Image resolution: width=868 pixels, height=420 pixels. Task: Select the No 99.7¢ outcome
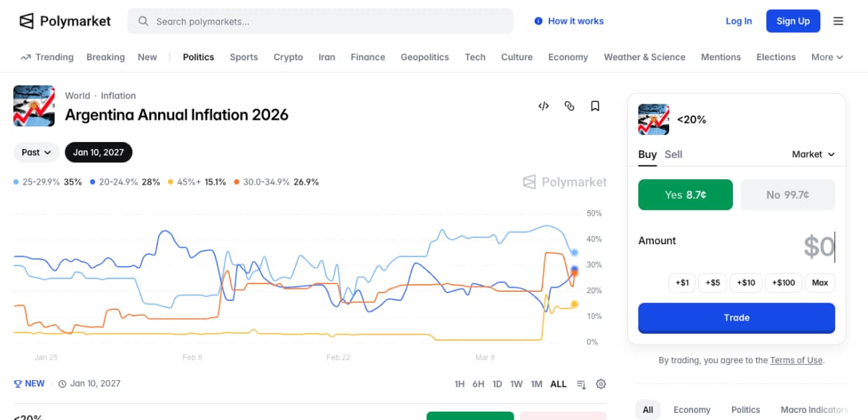coord(787,195)
